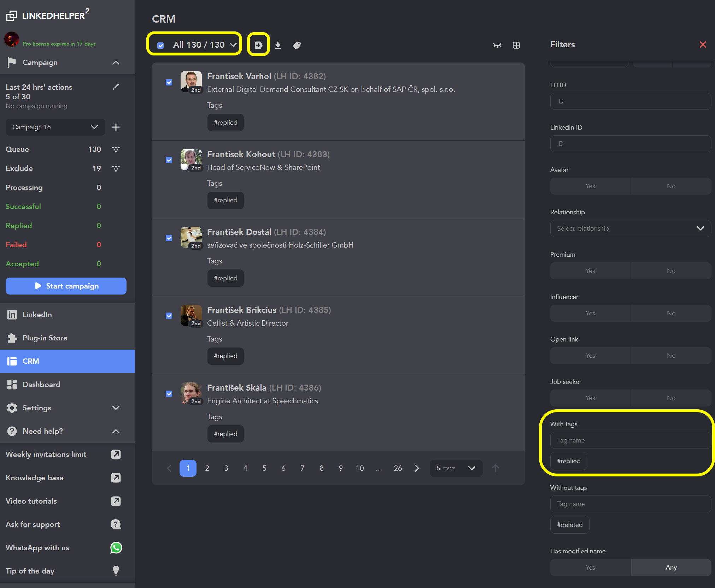Go to page 2 of results

[207, 468]
